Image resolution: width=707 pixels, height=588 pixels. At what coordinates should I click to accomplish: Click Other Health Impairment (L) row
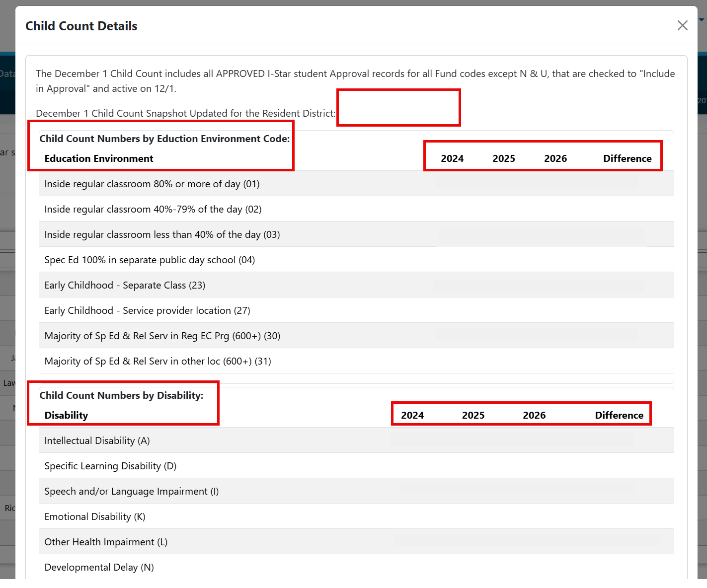click(x=106, y=542)
